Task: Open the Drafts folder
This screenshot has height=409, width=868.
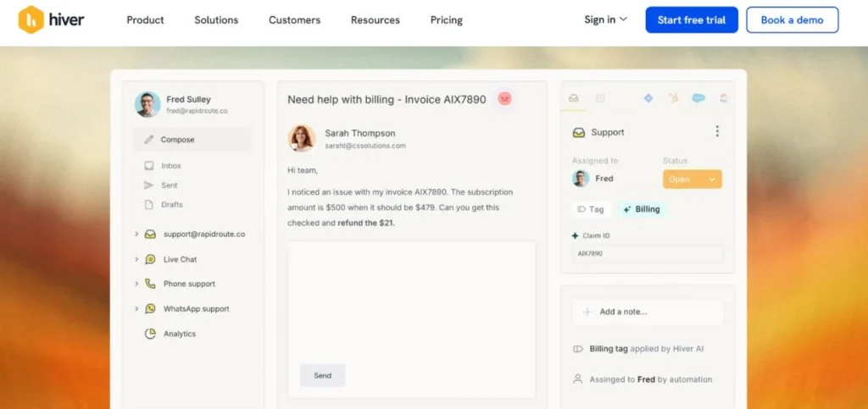Action: (171, 205)
